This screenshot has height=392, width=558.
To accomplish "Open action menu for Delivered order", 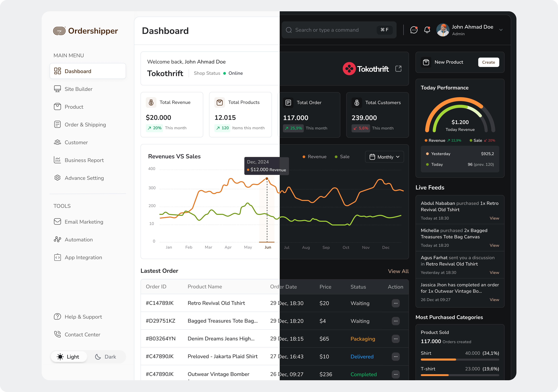I will pos(395,356).
